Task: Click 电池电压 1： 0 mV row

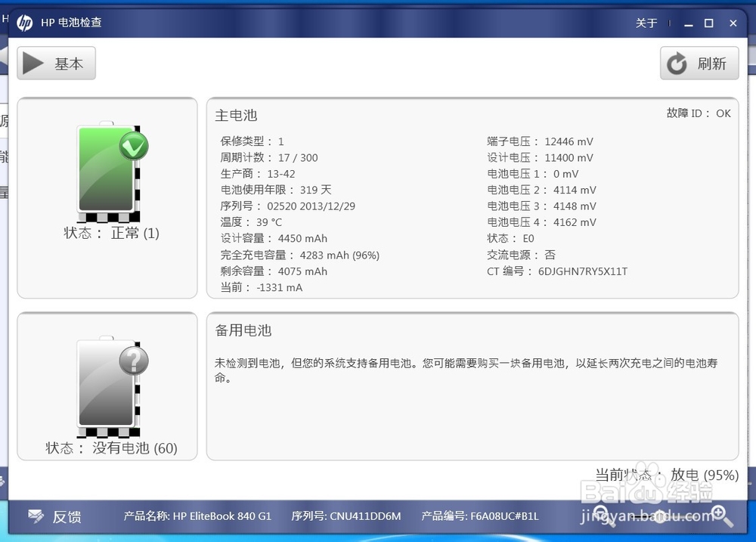Action: (533, 174)
